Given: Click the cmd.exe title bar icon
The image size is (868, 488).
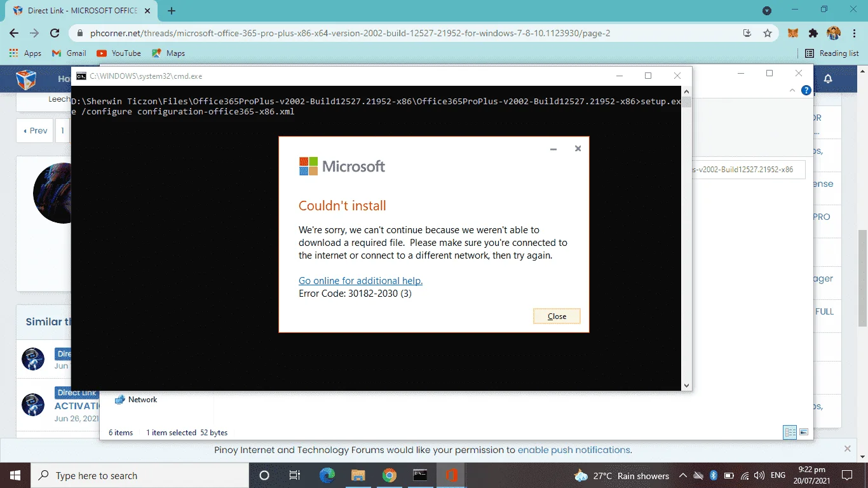Looking at the screenshot, I should coord(81,76).
